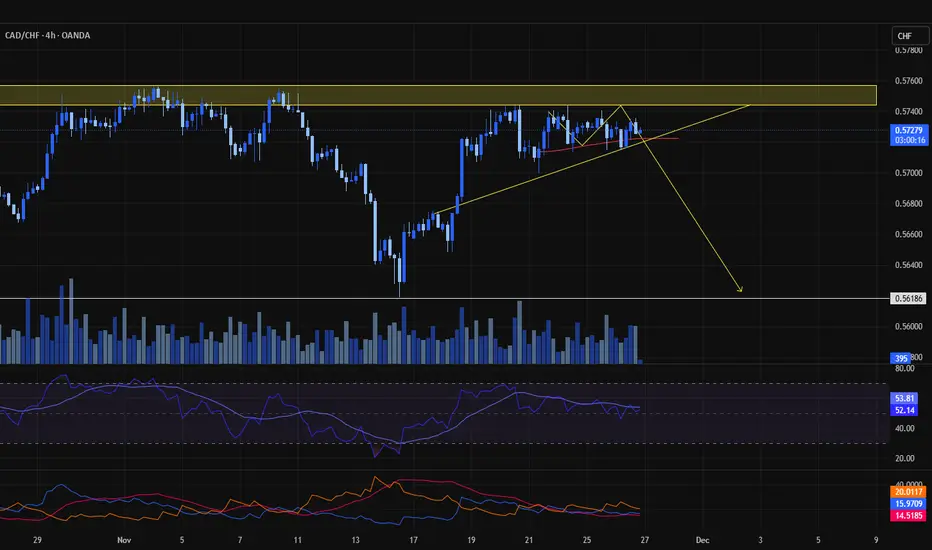Select the 0.56186 horizontal line price label

click(908, 298)
